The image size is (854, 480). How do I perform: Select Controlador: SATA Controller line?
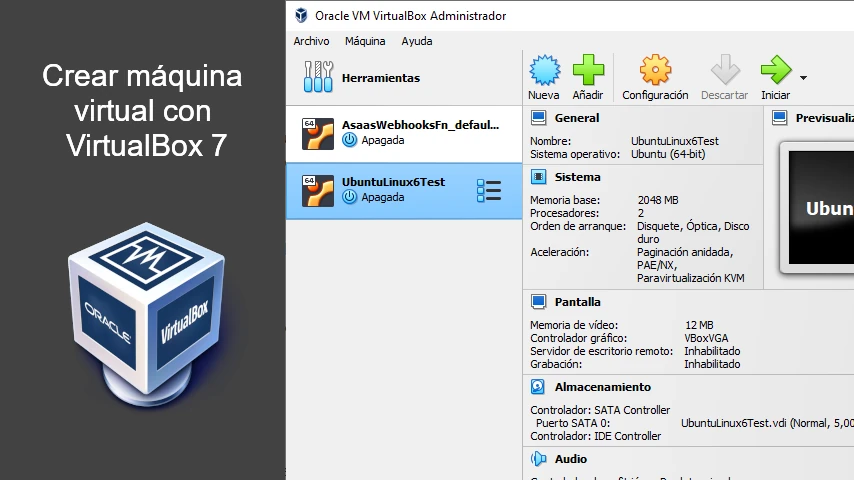(600, 410)
